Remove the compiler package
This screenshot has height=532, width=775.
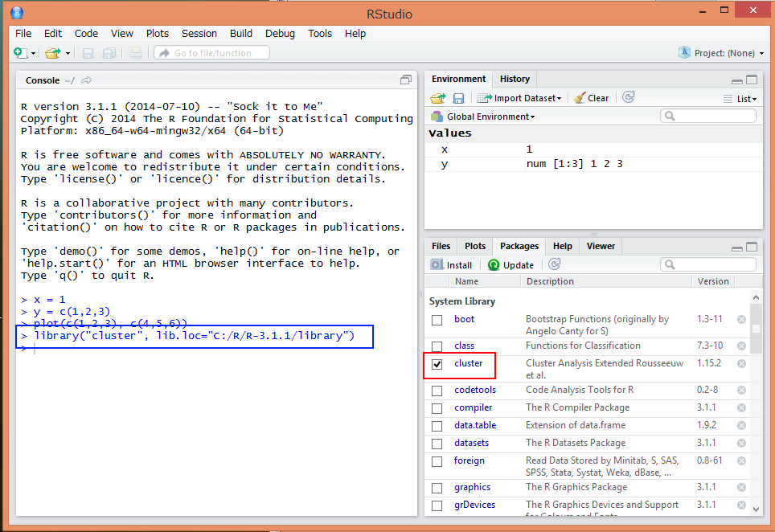741,408
